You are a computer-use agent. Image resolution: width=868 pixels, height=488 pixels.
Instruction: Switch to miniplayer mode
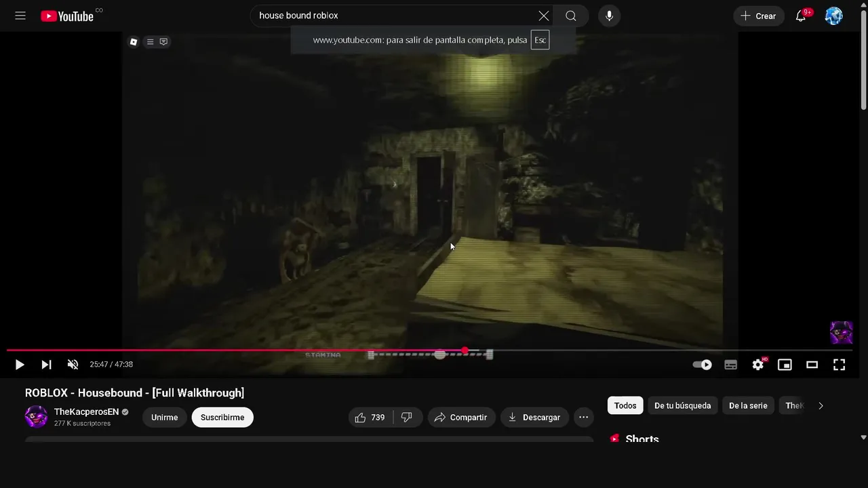(x=785, y=365)
